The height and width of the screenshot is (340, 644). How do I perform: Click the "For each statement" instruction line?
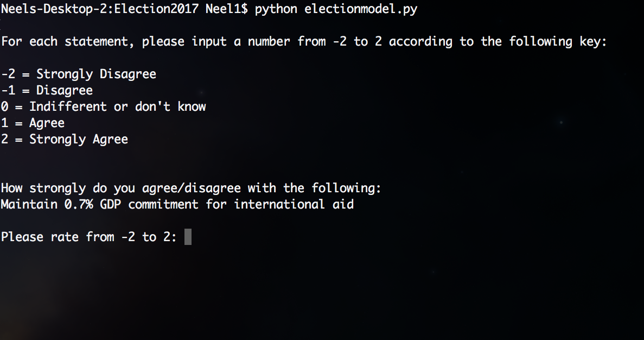click(68, 42)
